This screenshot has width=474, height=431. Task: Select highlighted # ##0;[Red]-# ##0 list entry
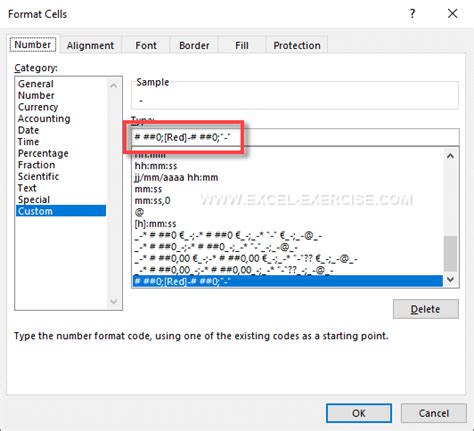tap(288, 281)
